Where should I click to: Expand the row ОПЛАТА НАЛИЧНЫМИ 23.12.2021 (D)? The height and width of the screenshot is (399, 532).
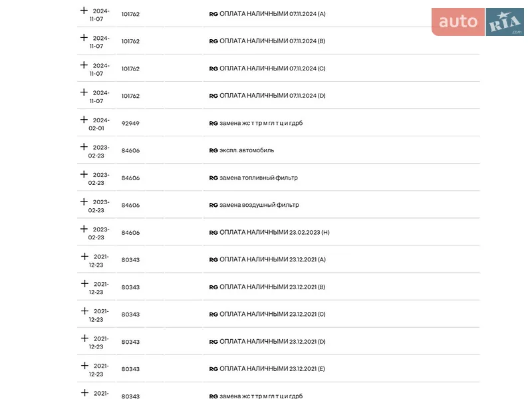(x=84, y=338)
